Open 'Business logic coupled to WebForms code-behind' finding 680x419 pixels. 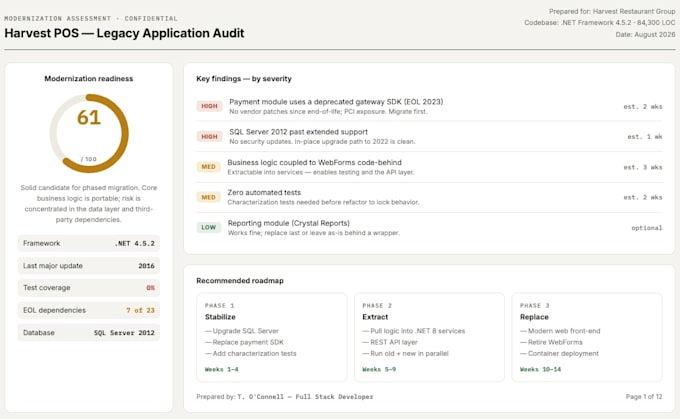[x=314, y=163]
